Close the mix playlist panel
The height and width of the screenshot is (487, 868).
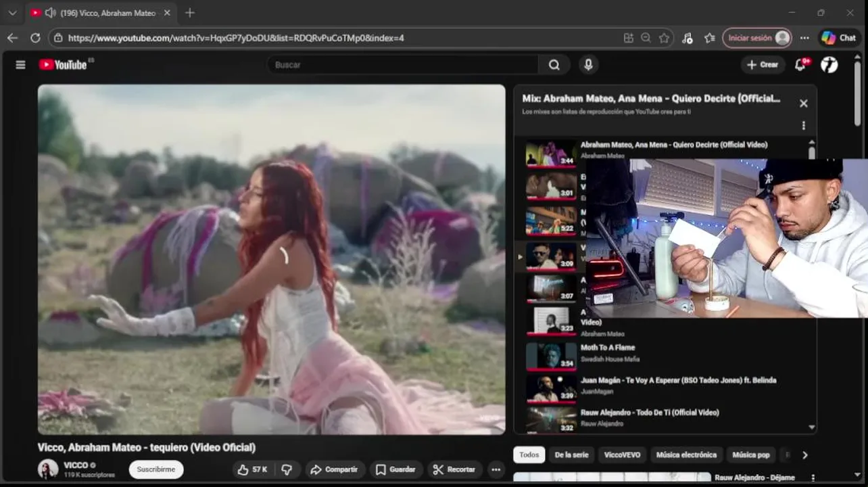(x=803, y=103)
